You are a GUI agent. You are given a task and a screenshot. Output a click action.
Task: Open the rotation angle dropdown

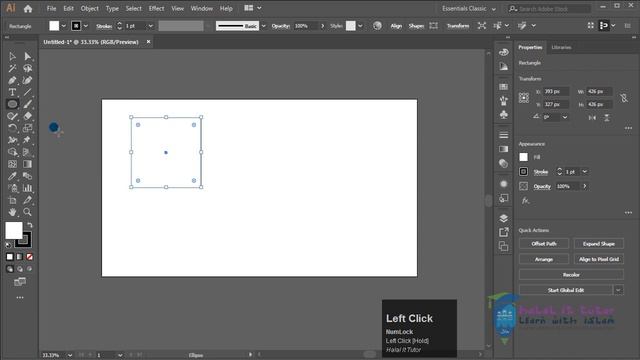pyautogui.click(x=565, y=117)
